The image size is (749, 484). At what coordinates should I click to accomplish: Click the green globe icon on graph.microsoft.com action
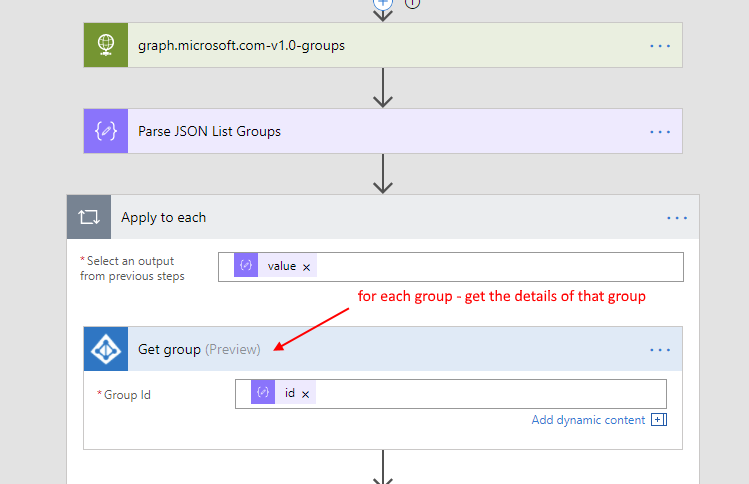pos(106,45)
